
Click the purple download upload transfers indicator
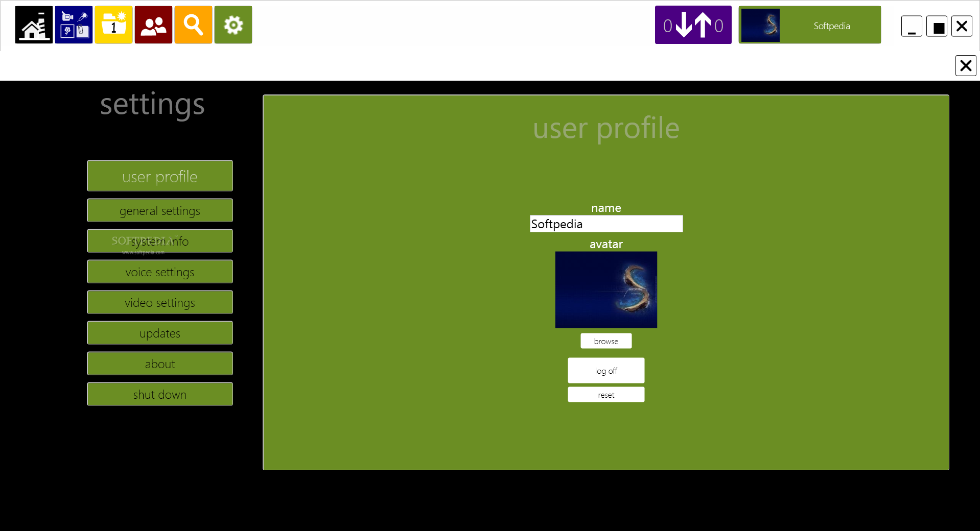[693, 25]
